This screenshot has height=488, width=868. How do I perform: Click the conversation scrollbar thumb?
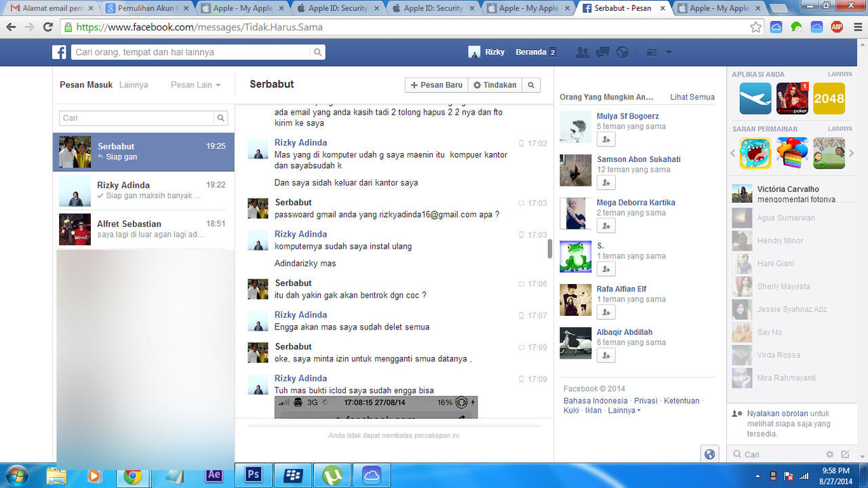(x=550, y=249)
